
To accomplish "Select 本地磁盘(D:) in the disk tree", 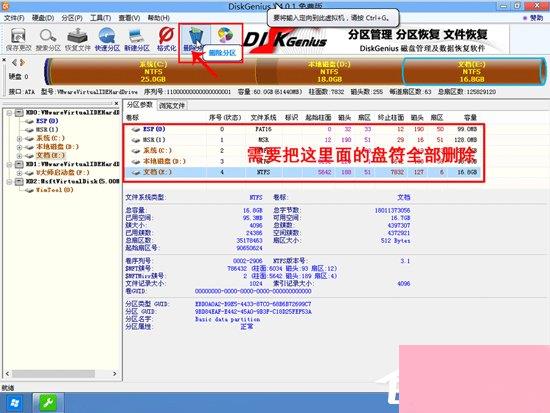I will coord(57,147).
